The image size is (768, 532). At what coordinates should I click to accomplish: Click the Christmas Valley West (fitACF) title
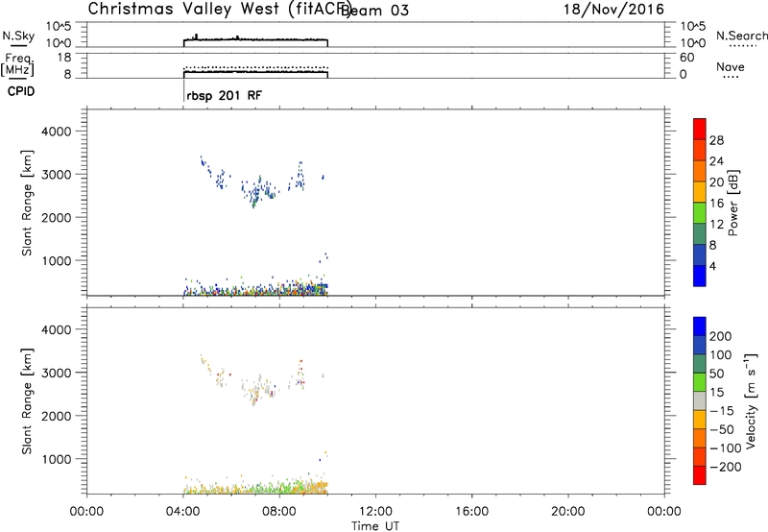click(x=219, y=10)
